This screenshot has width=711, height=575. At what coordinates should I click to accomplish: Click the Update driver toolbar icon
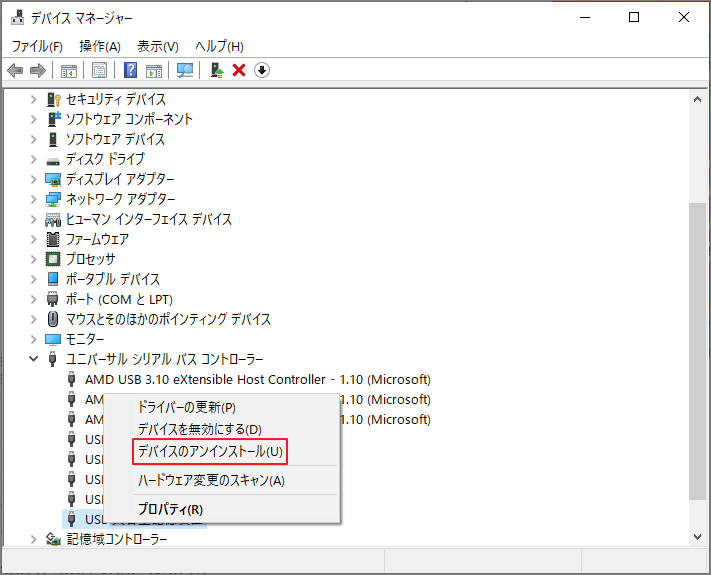point(217,70)
